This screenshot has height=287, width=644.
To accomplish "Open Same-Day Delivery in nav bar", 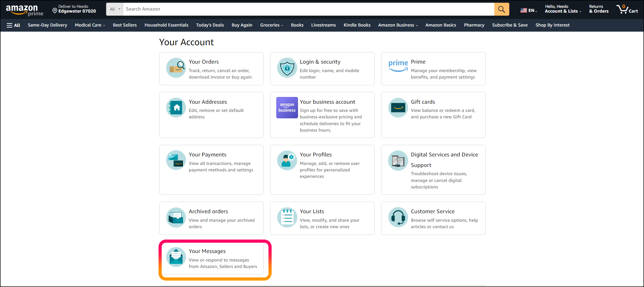I will pos(47,25).
